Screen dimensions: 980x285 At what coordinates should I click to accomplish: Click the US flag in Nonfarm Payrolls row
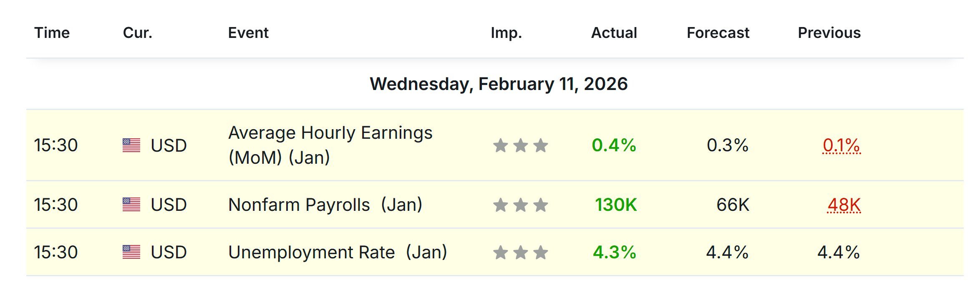click(131, 205)
